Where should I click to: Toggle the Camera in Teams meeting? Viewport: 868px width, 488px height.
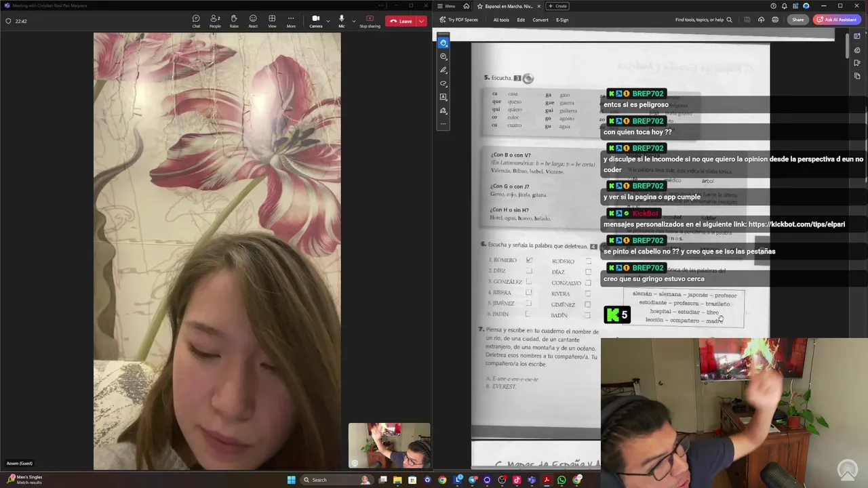click(x=316, y=21)
